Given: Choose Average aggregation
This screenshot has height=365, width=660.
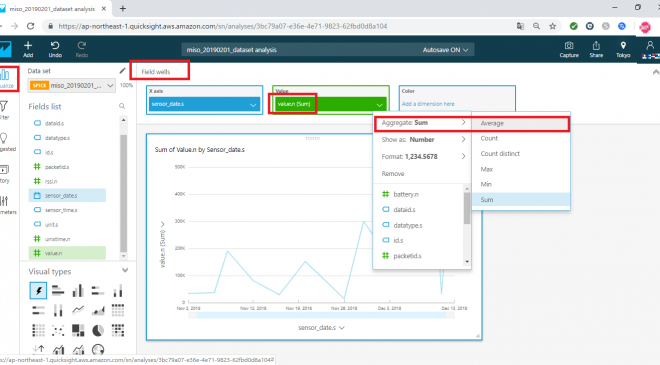Looking at the screenshot, I should point(521,123).
